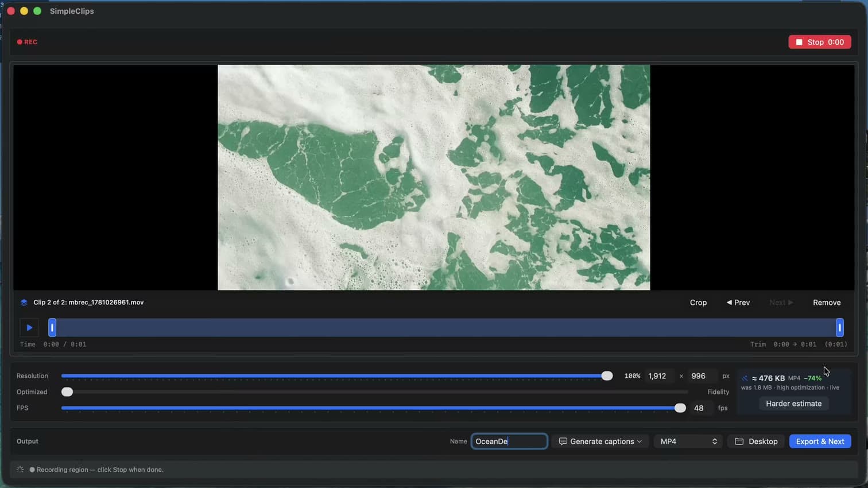Click the Time 0:00 / 0:01 readout

(53, 344)
